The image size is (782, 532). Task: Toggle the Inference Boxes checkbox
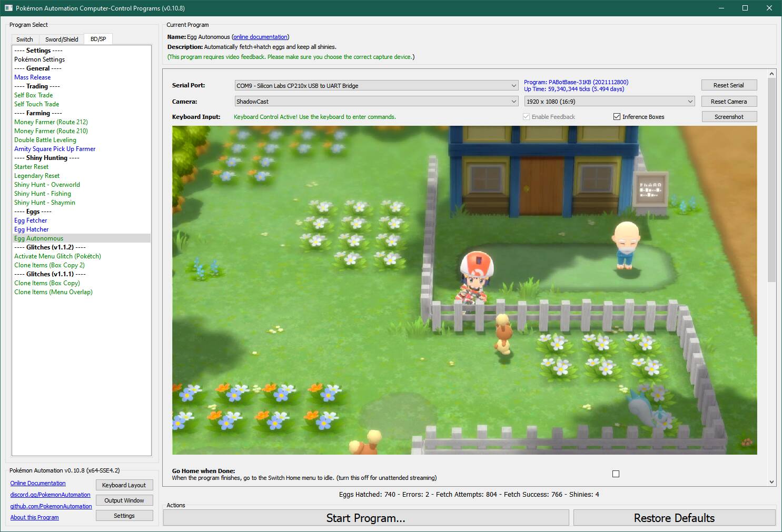coord(617,117)
